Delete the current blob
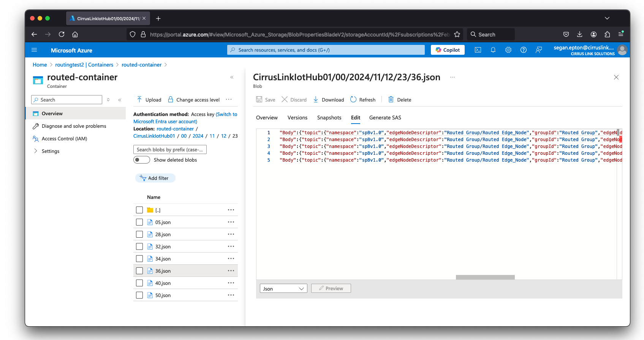This screenshot has width=644, height=340. pos(400,100)
